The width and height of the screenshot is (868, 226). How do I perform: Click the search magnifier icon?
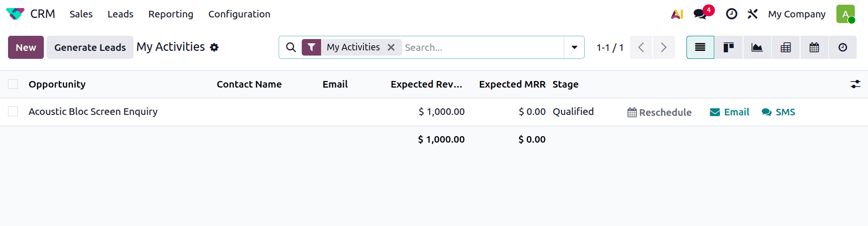291,48
